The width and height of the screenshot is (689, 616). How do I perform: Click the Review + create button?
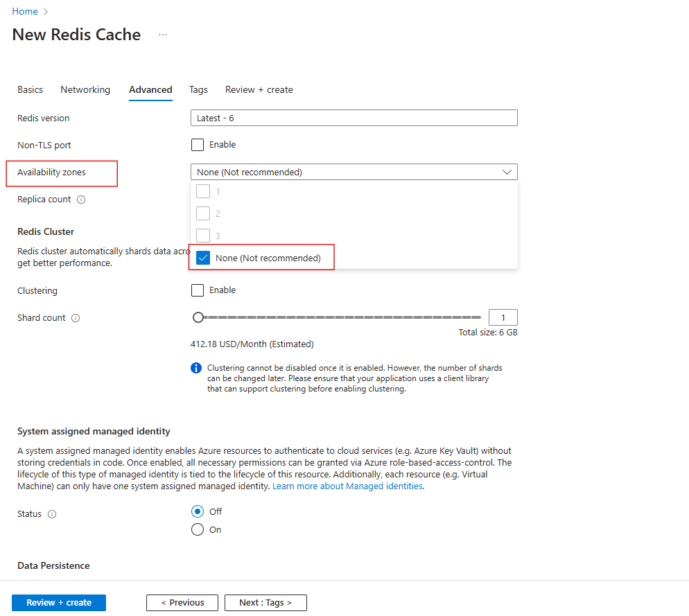(x=59, y=602)
